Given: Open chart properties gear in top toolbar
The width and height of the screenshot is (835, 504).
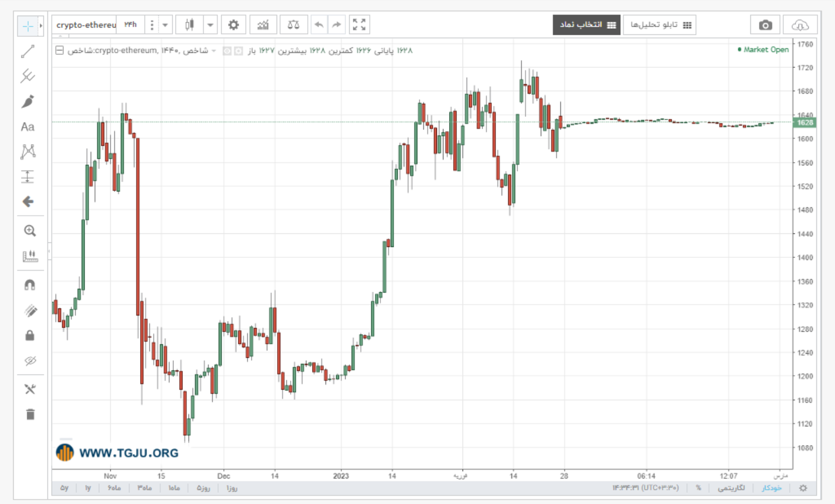Looking at the screenshot, I should pyautogui.click(x=233, y=25).
